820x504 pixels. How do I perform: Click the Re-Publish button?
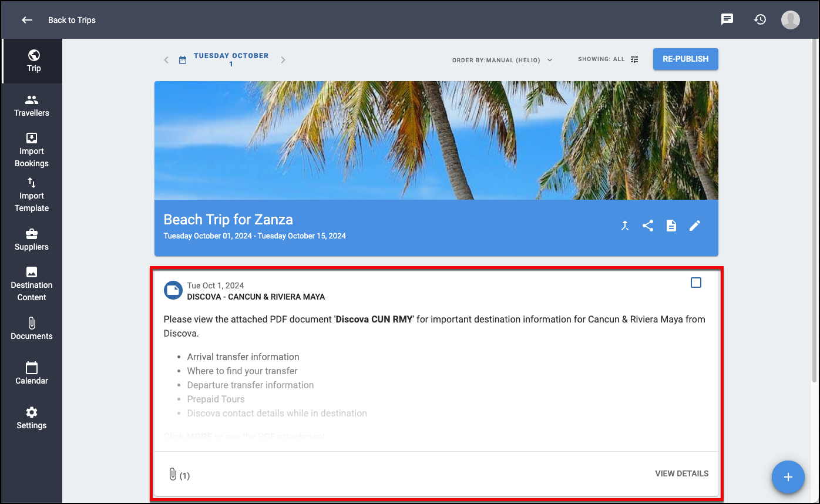coord(685,59)
